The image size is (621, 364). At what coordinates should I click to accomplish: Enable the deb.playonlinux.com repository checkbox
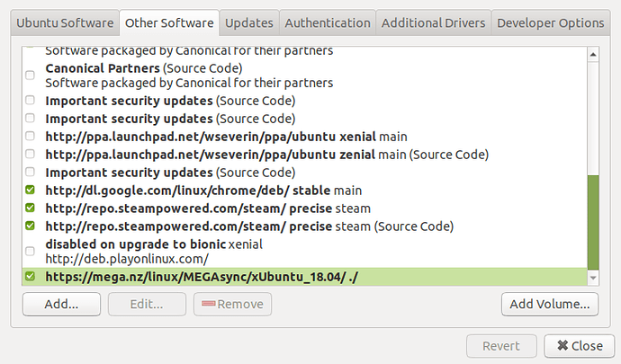coord(30,252)
